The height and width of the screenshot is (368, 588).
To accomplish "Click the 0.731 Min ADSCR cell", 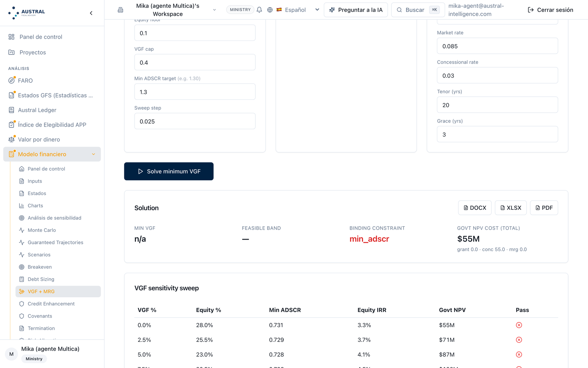I will [276, 325].
